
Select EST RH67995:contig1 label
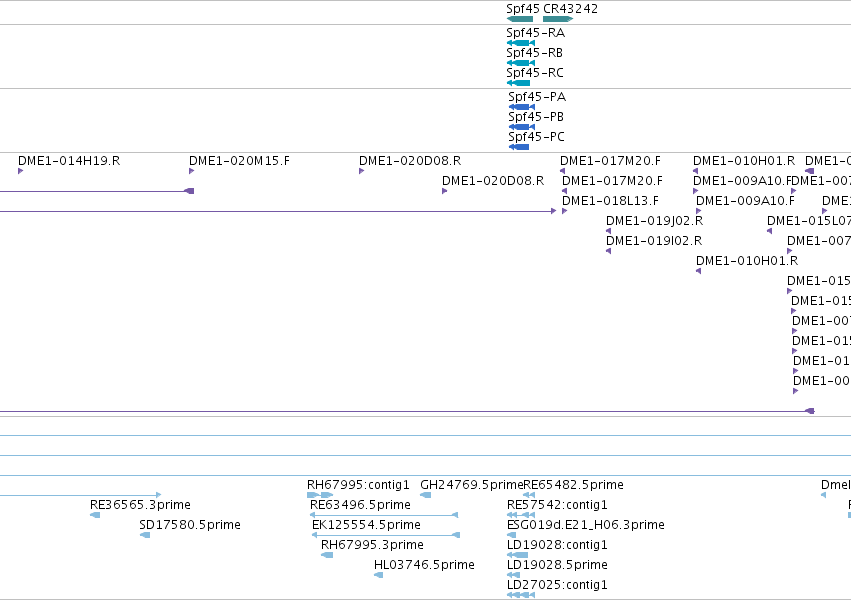(358, 485)
